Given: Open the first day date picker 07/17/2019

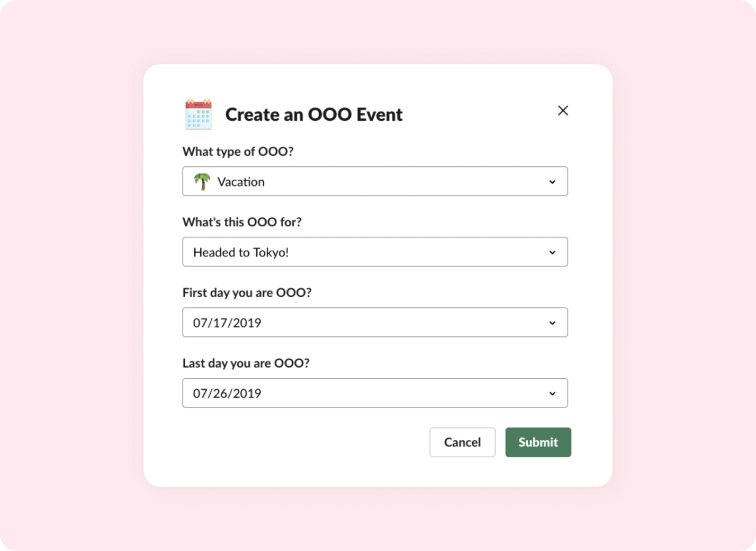Looking at the screenshot, I should coord(375,322).
